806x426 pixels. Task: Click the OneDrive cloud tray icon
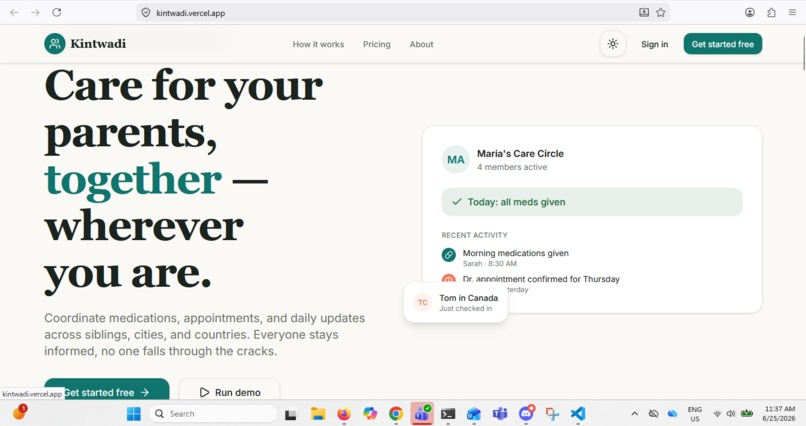(672, 414)
